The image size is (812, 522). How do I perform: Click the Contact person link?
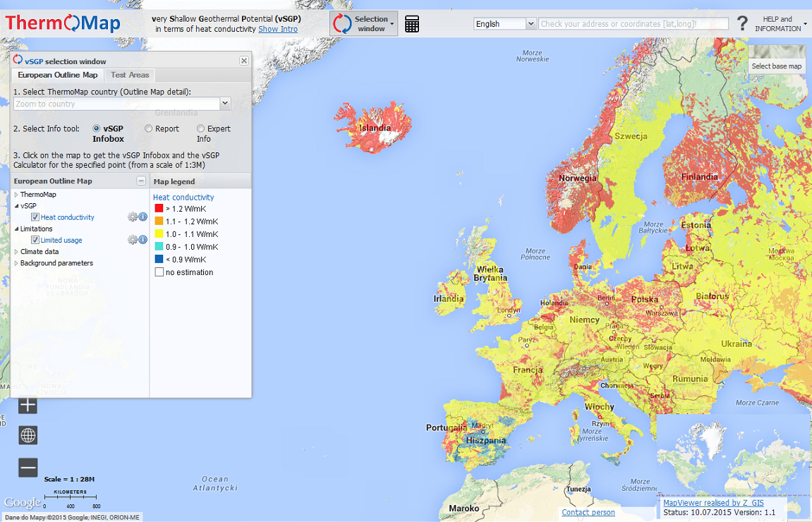pos(588,512)
